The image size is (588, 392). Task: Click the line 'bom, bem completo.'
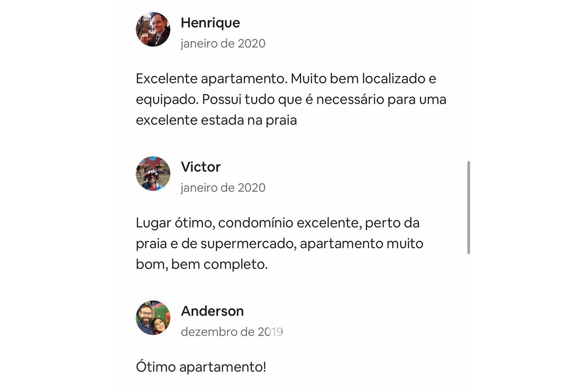coord(201,265)
